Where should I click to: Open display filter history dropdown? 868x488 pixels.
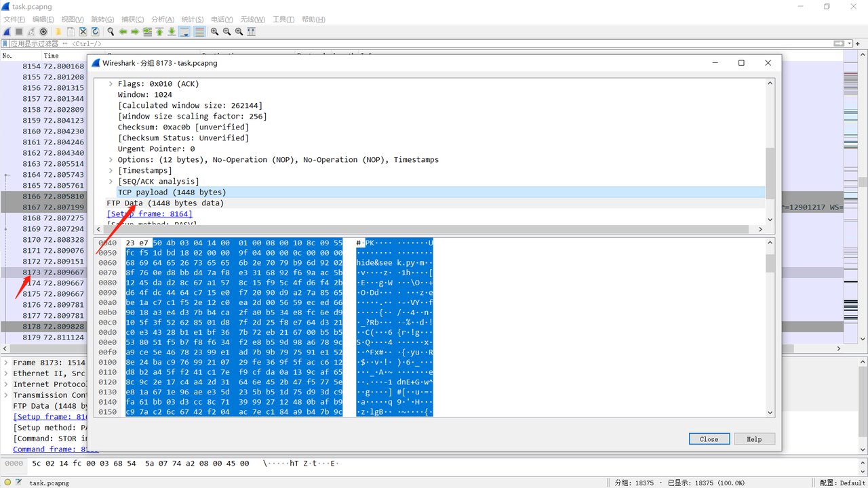pyautogui.click(x=850, y=43)
